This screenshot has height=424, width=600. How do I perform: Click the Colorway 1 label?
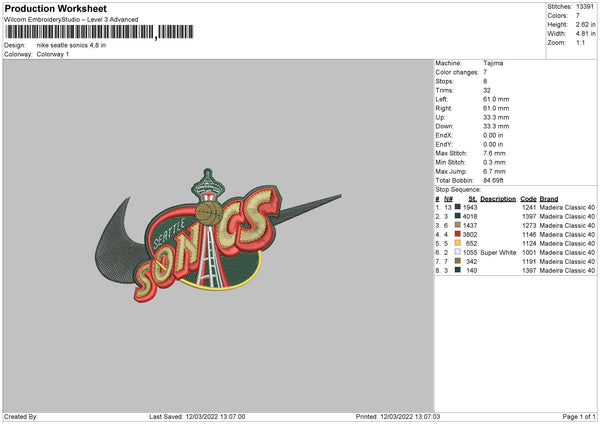[x=53, y=54]
